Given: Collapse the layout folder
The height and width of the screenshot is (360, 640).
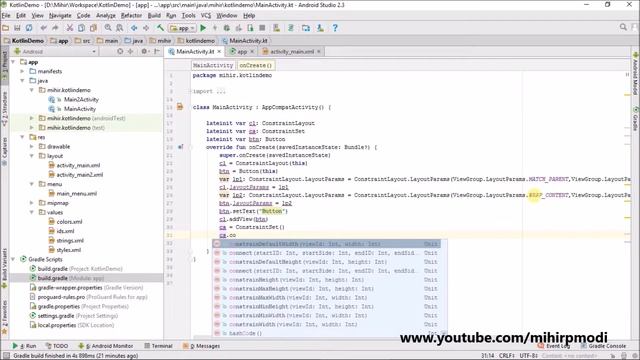Looking at the screenshot, I should click(32, 156).
